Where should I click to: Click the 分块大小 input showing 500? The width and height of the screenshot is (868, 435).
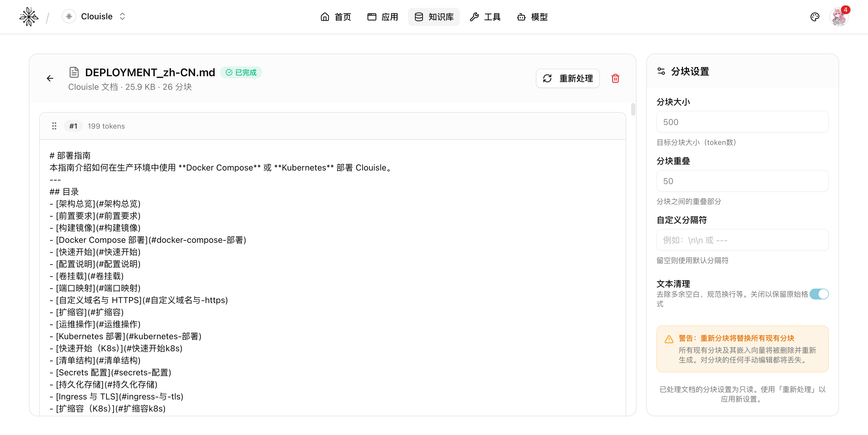(742, 122)
